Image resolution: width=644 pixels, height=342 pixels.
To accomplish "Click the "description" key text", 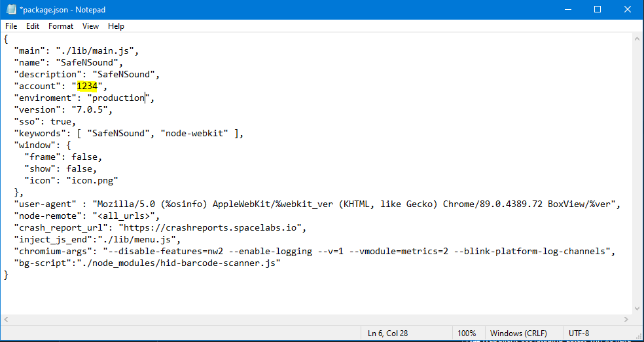I will coord(47,75).
